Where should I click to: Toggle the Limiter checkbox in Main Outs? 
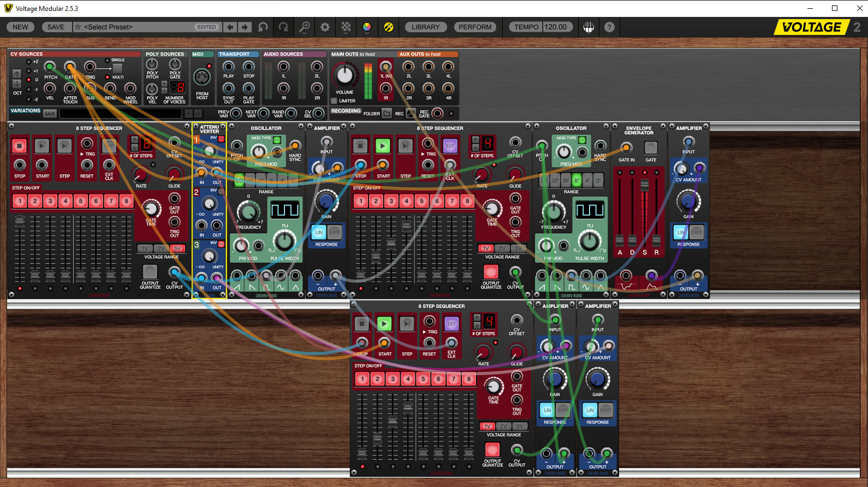click(x=334, y=101)
